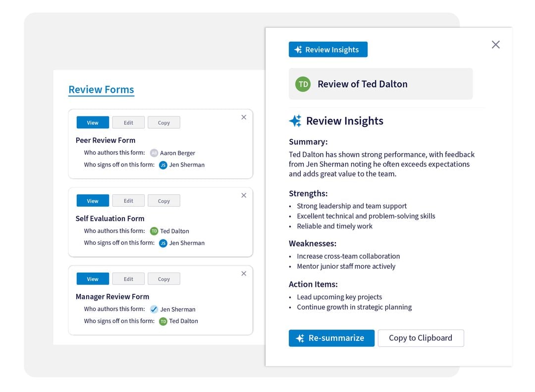Image resolution: width=535 pixels, height=392 pixels.
Task: Click the sparkle icon beside Review Insights heading
Action: click(x=295, y=121)
